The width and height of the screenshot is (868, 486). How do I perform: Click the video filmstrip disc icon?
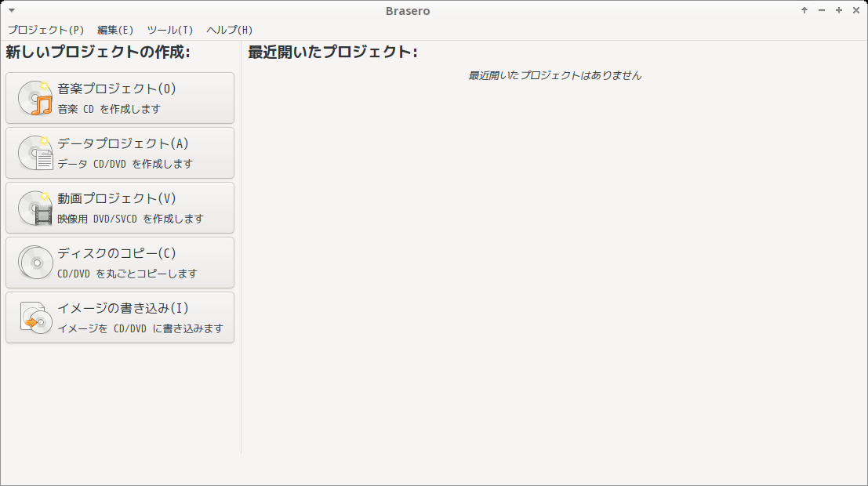35,208
